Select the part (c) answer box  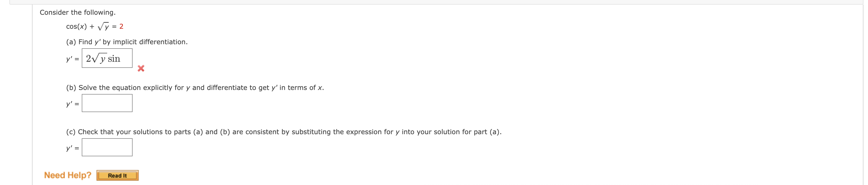point(107,147)
